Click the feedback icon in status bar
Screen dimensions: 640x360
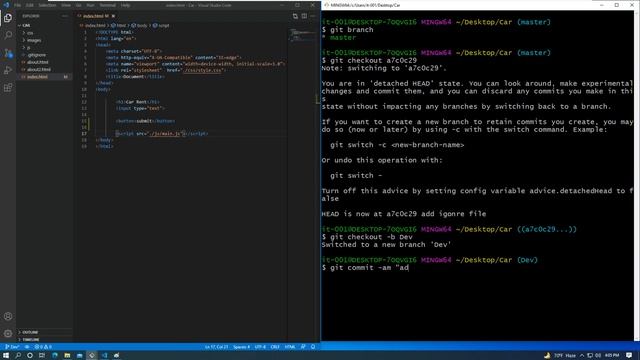tap(303, 347)
